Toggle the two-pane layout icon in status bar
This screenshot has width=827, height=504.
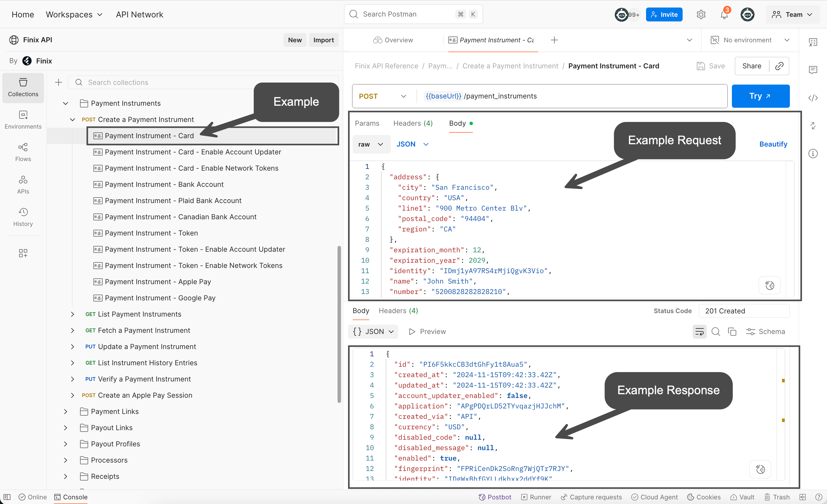pyautogui.click(x=802, y=497)
